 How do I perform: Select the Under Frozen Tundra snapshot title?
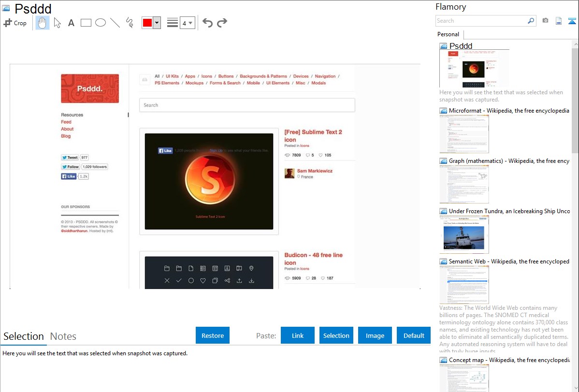pyautogui.click(x=509, y=211)
